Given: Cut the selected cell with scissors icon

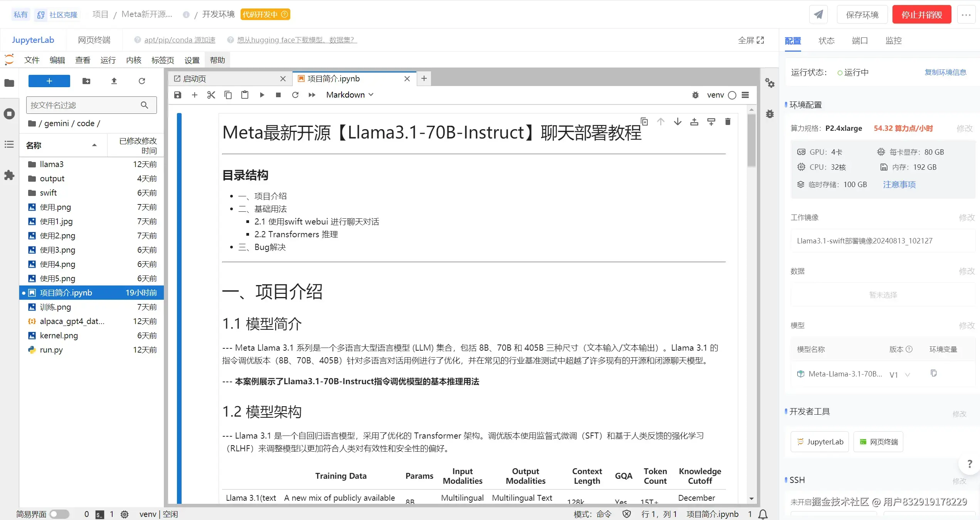Looking at the screenshot, I should click(211, 95).
